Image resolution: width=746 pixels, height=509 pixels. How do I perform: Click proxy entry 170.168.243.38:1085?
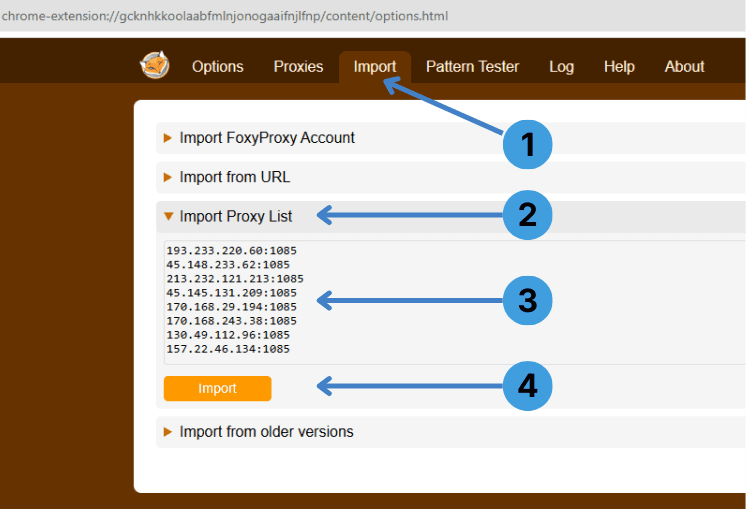(231, 321)
